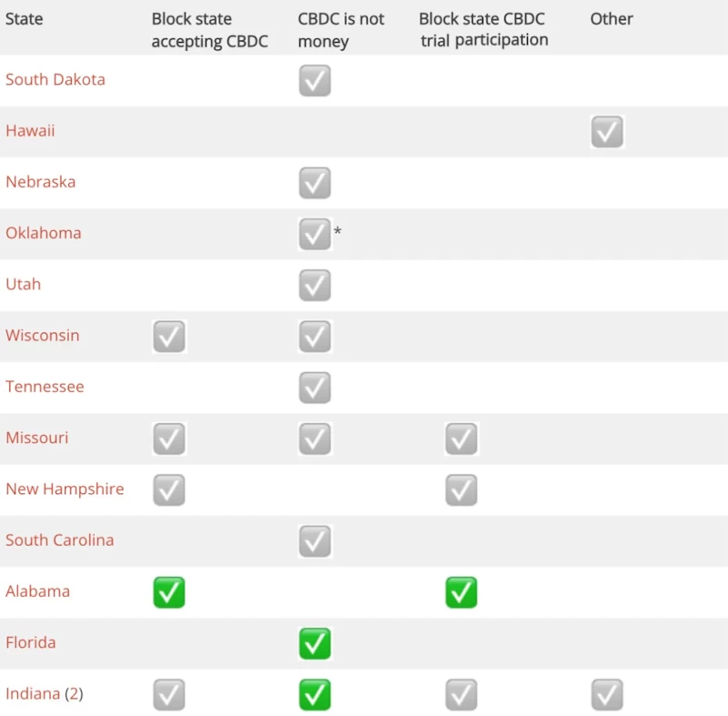Click Oklahoma's gray checkmark with asterisk
The width and height of the screenshot is (728, 716).
[x=315, y=234]
